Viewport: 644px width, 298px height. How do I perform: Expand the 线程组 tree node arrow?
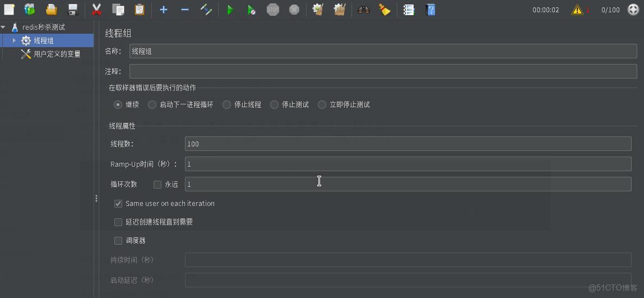click(14, 40)
